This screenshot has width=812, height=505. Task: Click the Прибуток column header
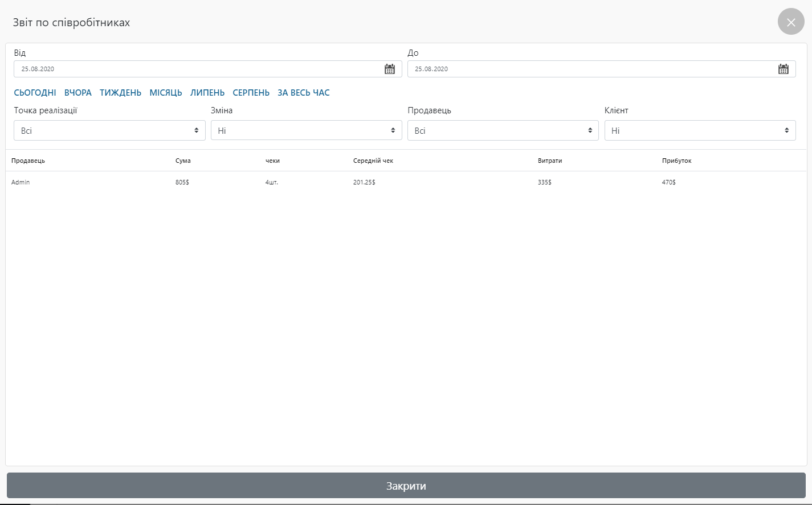point(676,161)
